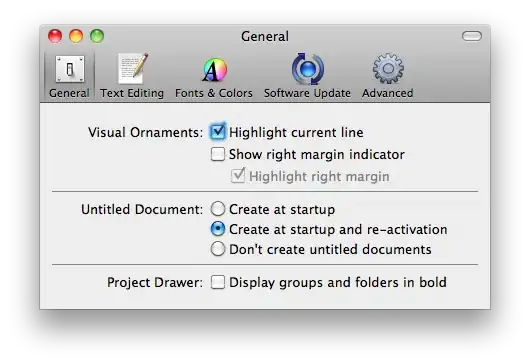Open the Fonts & Colors color wheel icon

(x=214, y=70)
